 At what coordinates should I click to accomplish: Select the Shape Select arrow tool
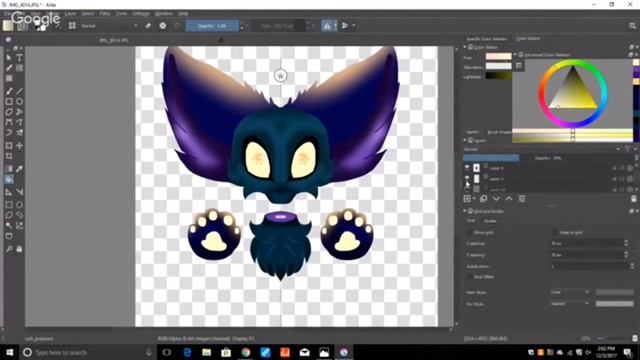coord(9,58)
